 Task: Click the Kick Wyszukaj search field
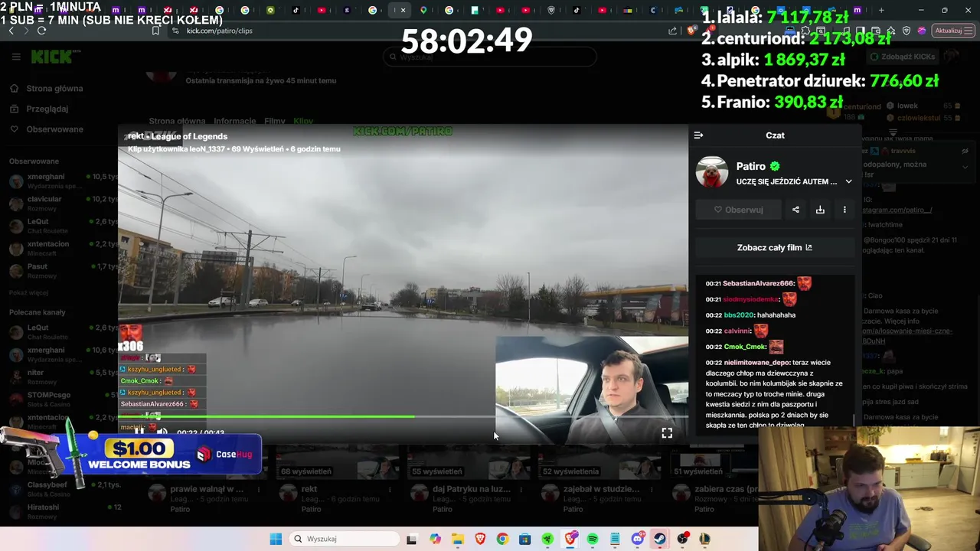(490, 57)
